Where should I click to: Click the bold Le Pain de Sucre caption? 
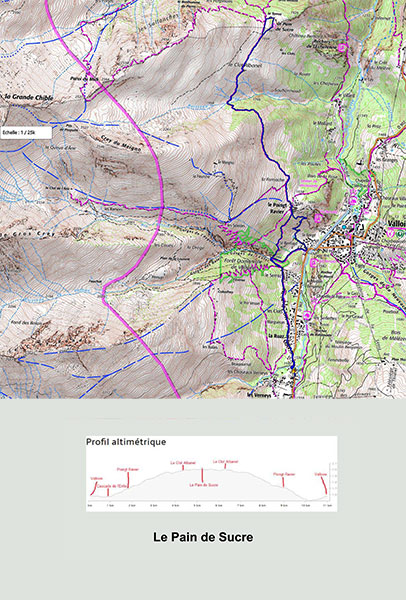pyautogui.click(x=203, y=537)
